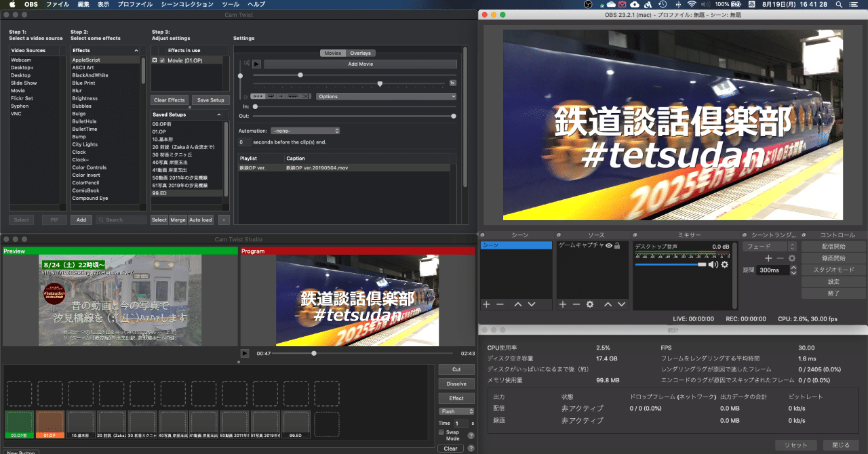The height and width of the screenshot is (454, 868).
Task: Click the gear icon beside デスクトップ音声 meter
Action: (724, 264)
